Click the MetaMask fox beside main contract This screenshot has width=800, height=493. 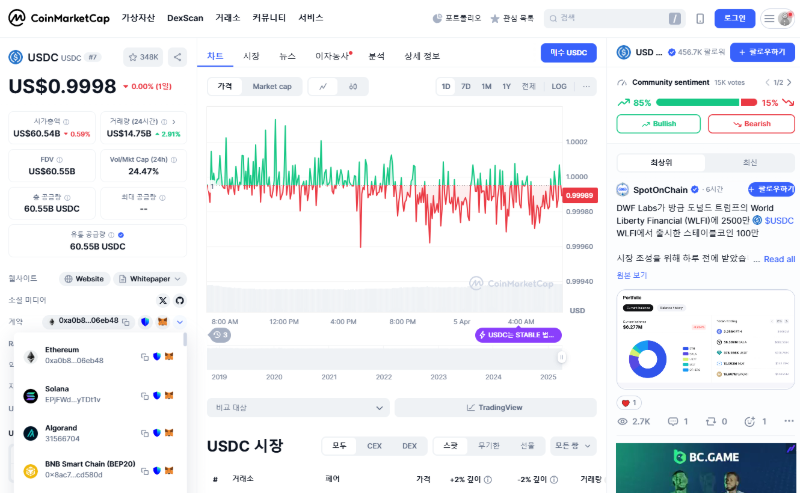[x=163, y=322]
